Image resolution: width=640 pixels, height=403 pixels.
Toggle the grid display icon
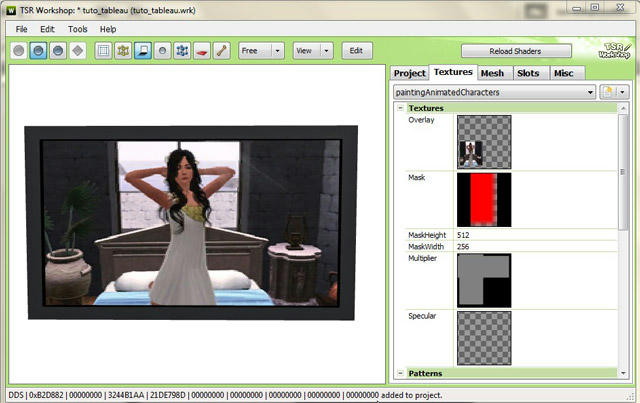(103, 51)
